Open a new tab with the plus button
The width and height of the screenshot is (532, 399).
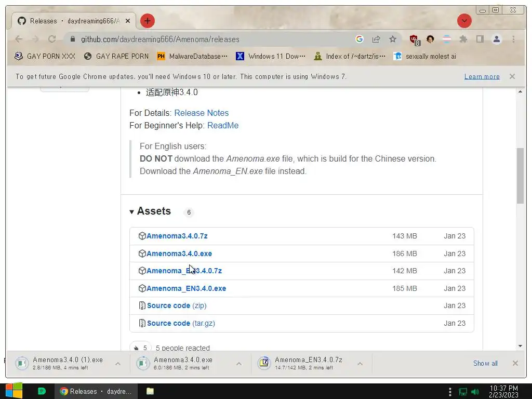pyautogui.click(x=147, y=21)
